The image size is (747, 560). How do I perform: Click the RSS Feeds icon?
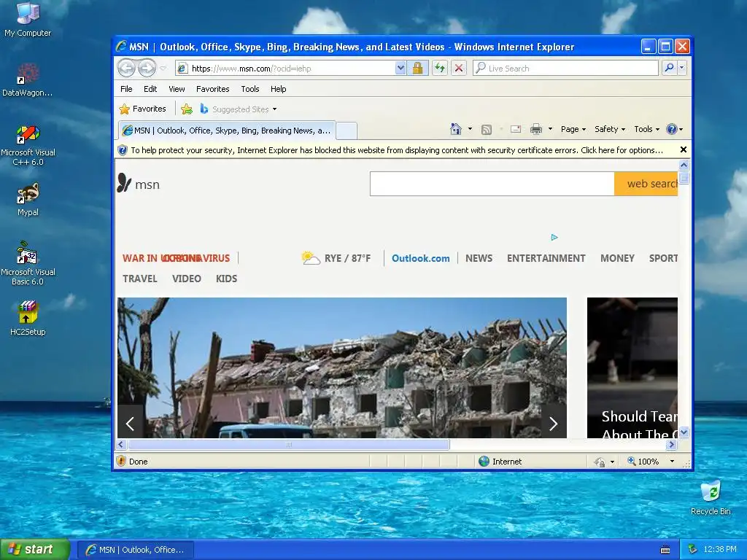point(487,129)
